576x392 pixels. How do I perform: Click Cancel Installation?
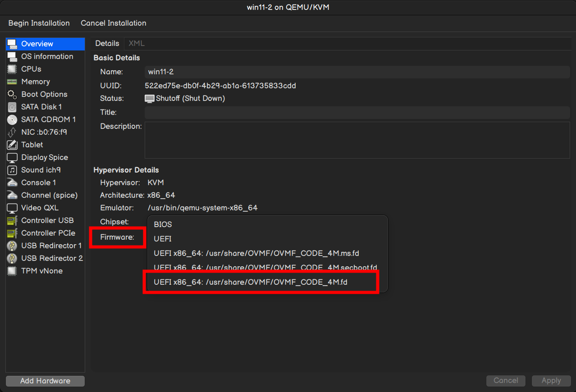click(x=114, y=23)
